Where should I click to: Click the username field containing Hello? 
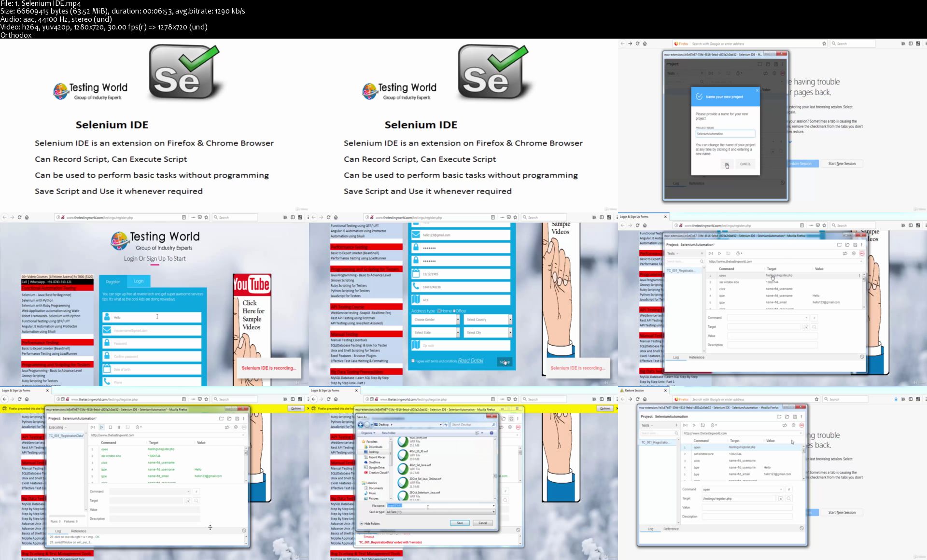(152, 317)
